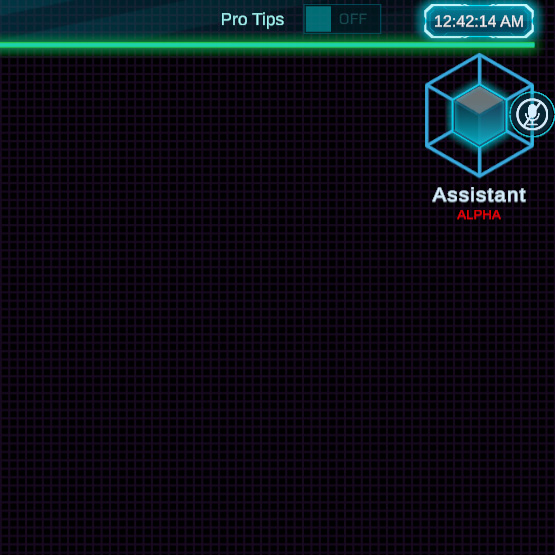This screenshot has height=555, width=555.
Task: Click the AM portion of the clock
Action: (x=511, y=22)
